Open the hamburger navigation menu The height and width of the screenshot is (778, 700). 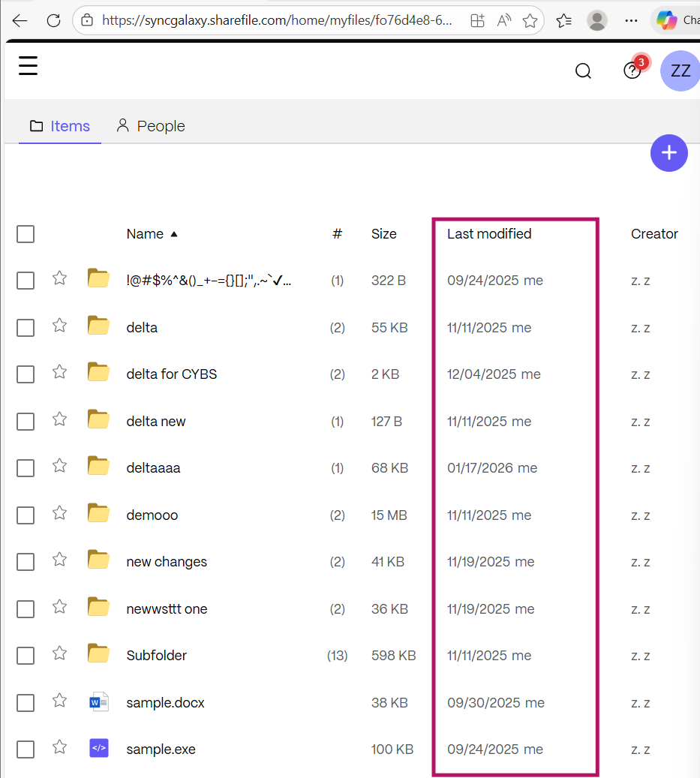[28, 66]
